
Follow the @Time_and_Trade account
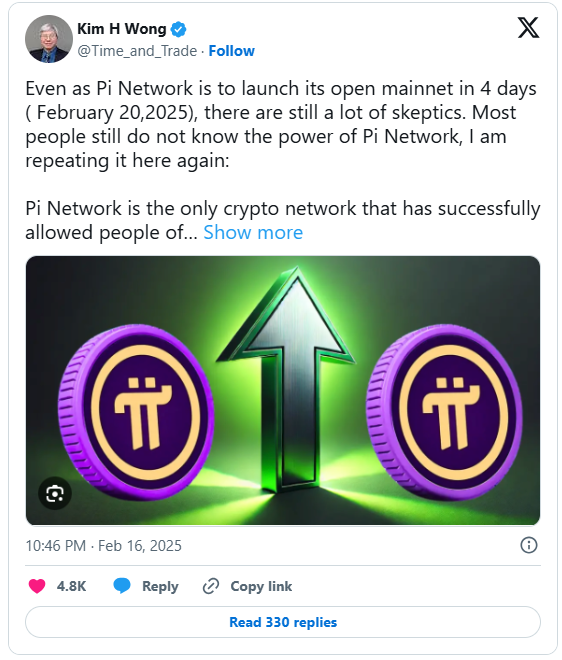(x=232, y=51)
